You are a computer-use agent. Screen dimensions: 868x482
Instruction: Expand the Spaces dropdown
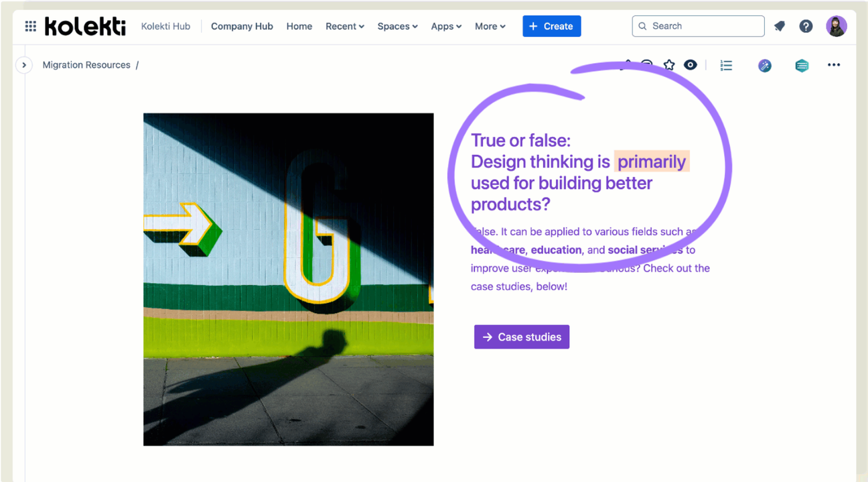397,26
